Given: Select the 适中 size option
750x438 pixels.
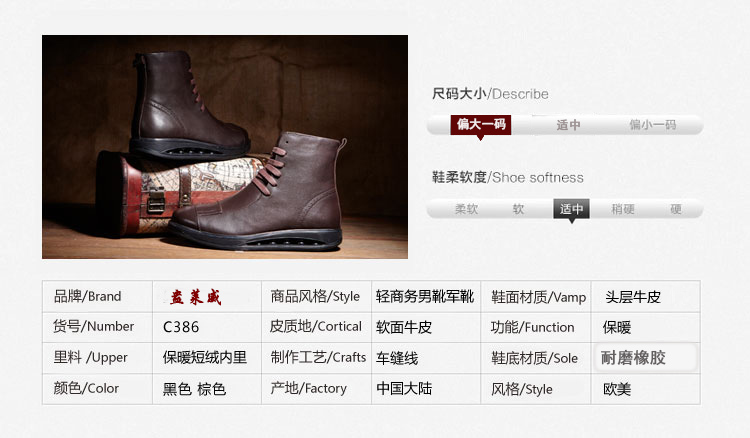Looking at the screenshot, I should (x=568, y=125).
